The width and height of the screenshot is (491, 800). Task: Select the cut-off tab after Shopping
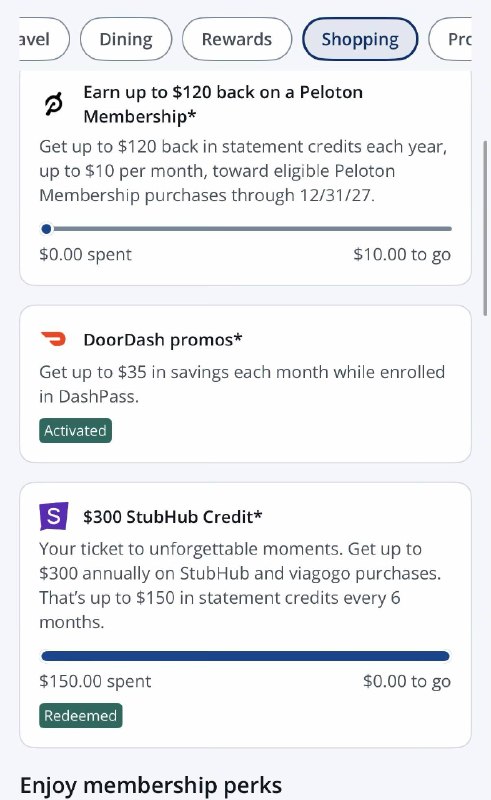[x=450, y=39]
